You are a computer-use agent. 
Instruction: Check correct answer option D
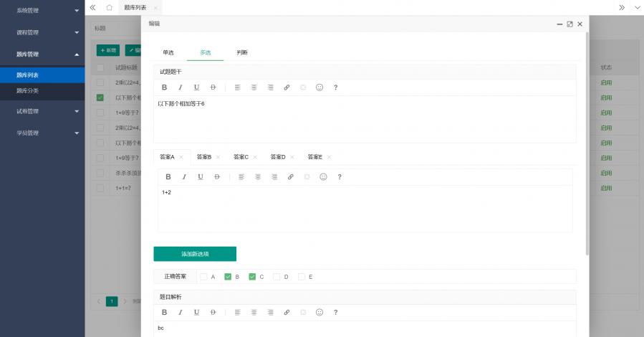point(277,276)
